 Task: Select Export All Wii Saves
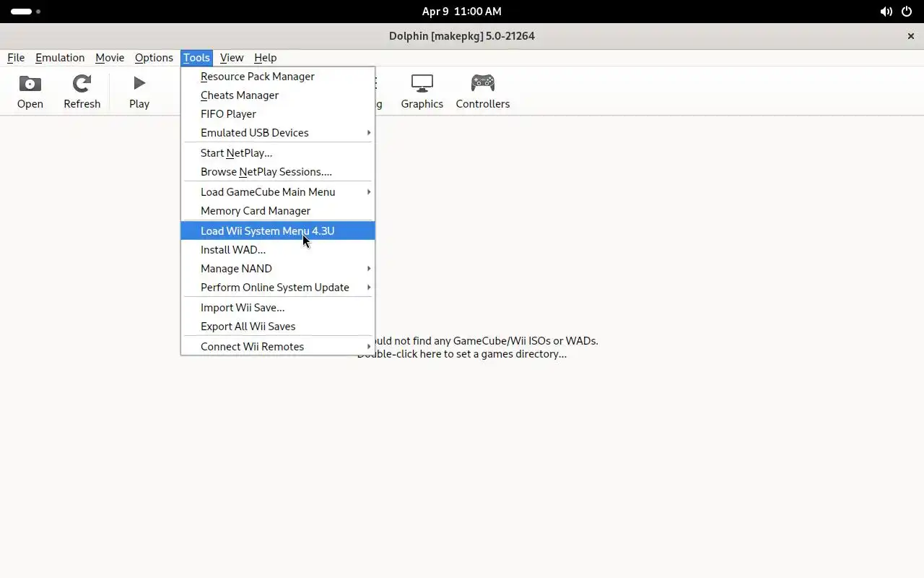(x=278, y=327)
